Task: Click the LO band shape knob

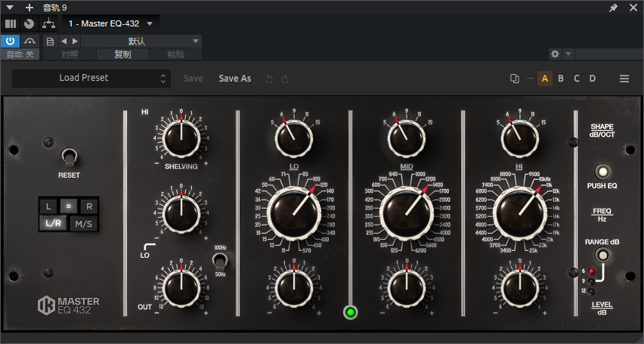Action: 294,139
